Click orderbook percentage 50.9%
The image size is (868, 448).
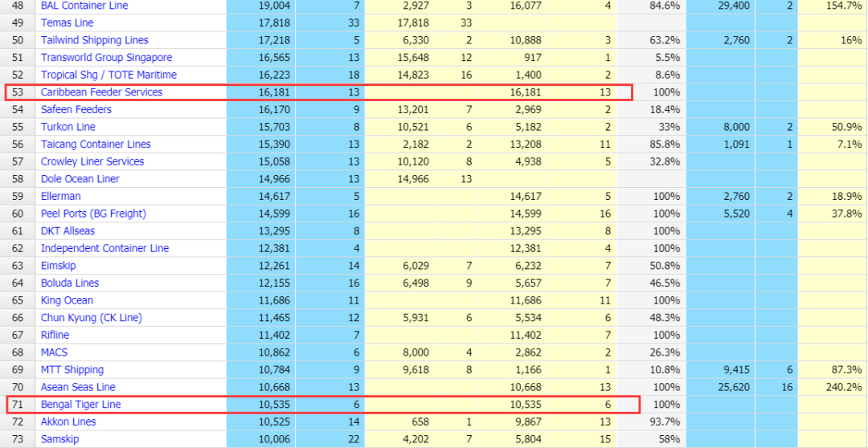pos(845,127)
